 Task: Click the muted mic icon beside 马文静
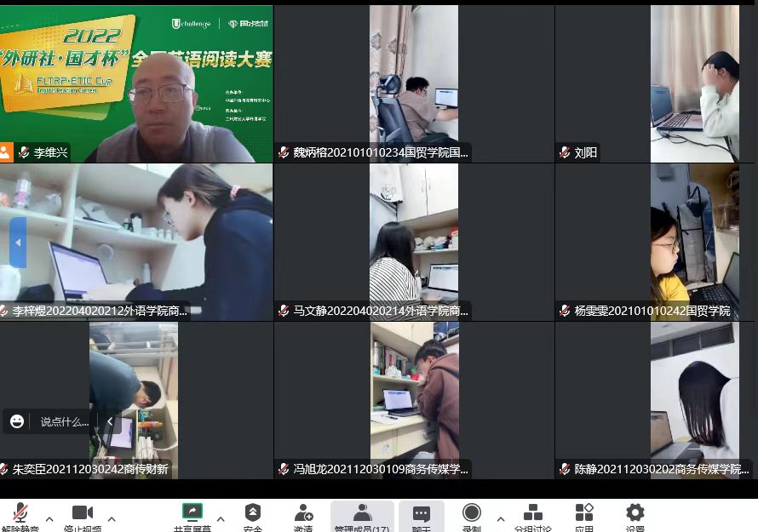coord(284,311)
